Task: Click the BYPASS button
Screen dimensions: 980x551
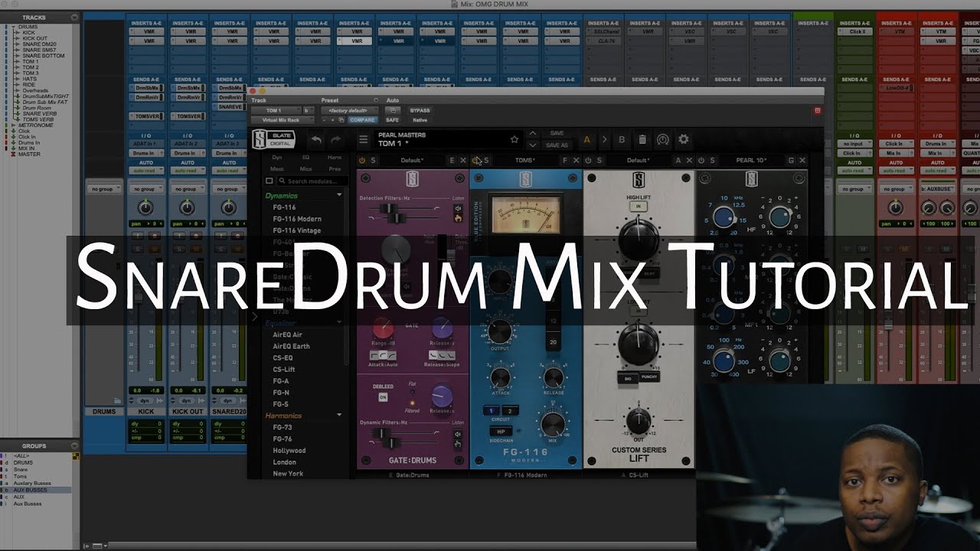Action: point(420,110)
